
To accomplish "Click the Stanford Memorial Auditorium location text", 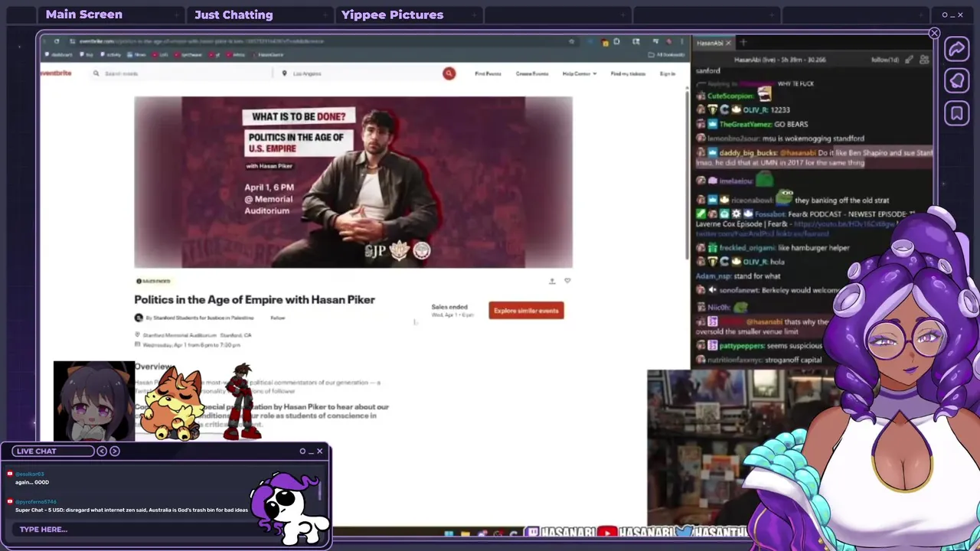I will tap(180, 335).
